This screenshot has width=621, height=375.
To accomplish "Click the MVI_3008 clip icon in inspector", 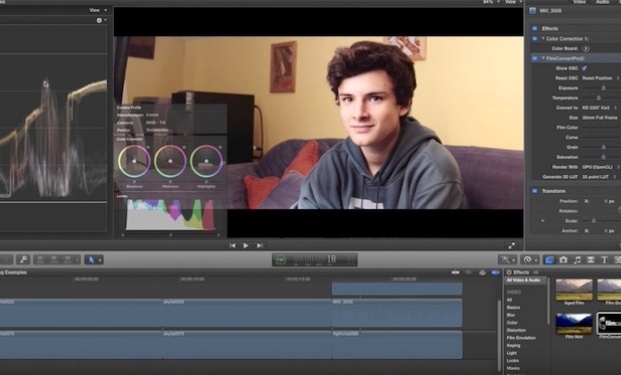I will (x=533, y=11).
